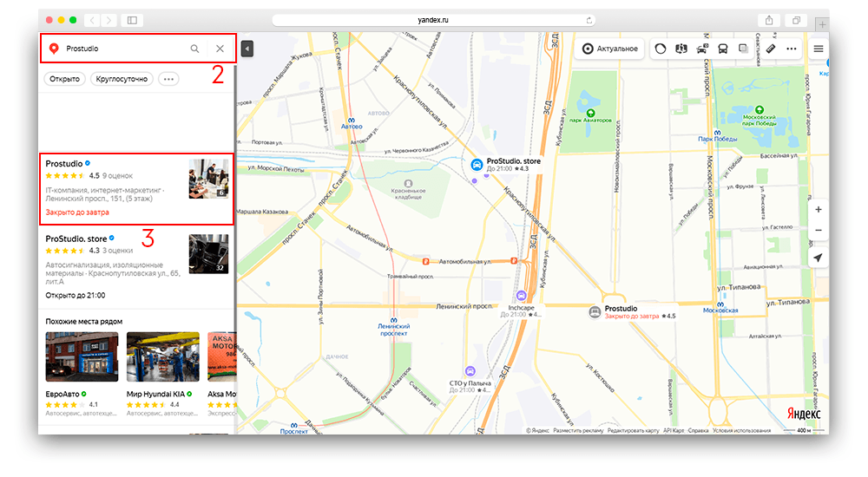The height and width of the screenshot is (477, 868).
Task: Click the Яндекс logo on map
Action: click(804, 414)
